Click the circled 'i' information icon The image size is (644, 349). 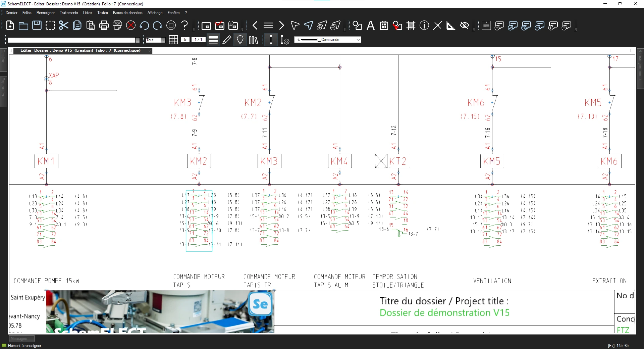424,26
